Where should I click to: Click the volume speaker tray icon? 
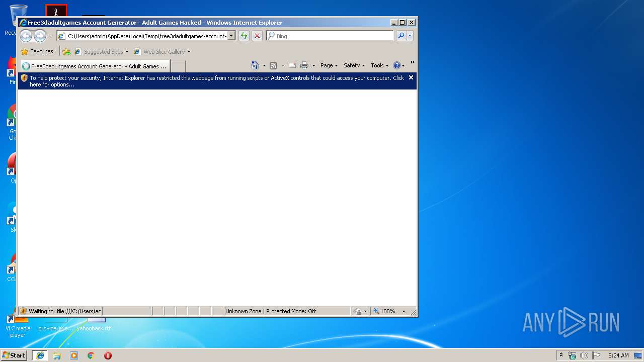coord(584,355)
